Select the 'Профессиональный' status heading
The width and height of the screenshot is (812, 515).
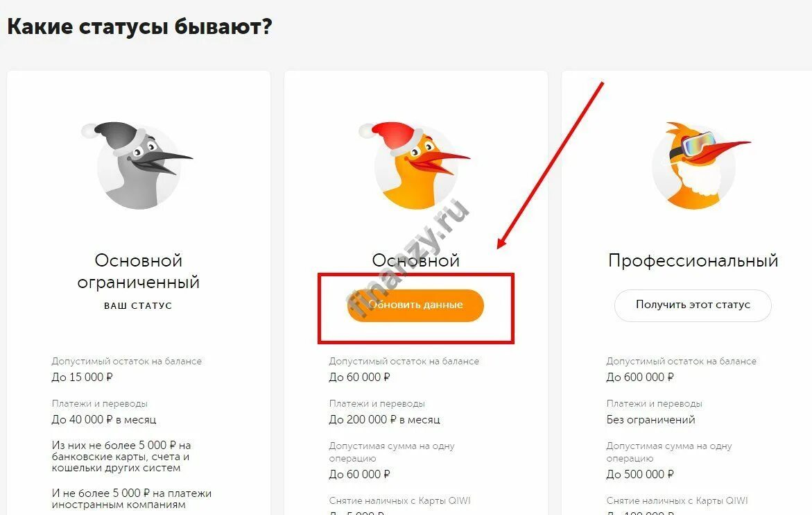tap(693, 260)
